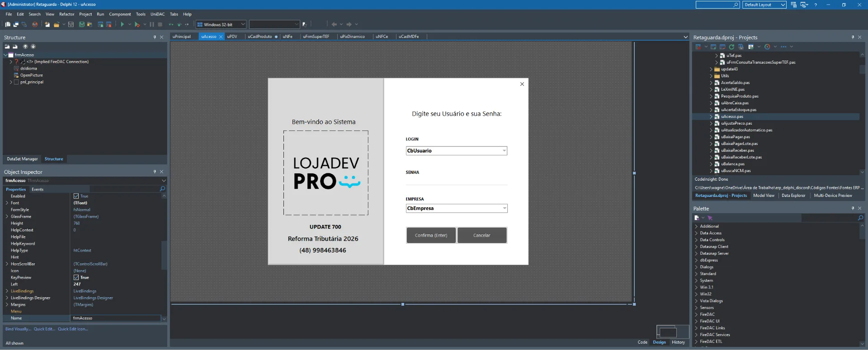The height and width of the screenshot is (350, 868).
Task: Expand the pnl_principal node in Structure tree
Action: (x=11, y=82)
